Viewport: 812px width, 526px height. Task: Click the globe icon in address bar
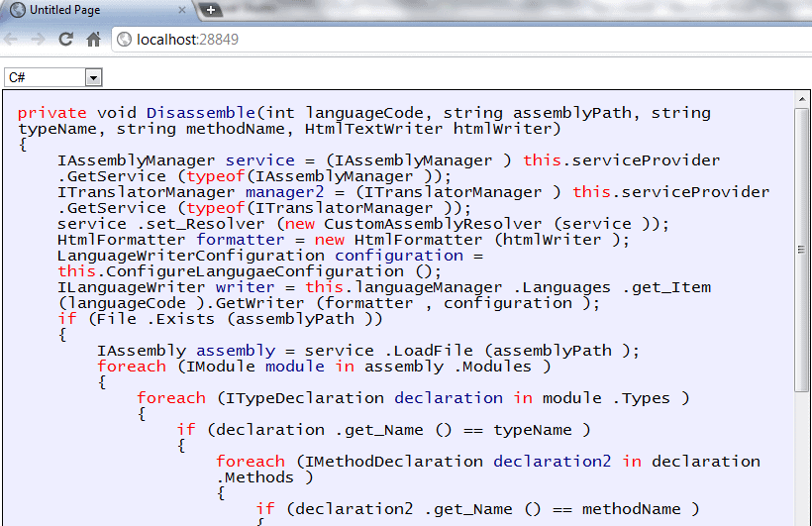point(125,40)
